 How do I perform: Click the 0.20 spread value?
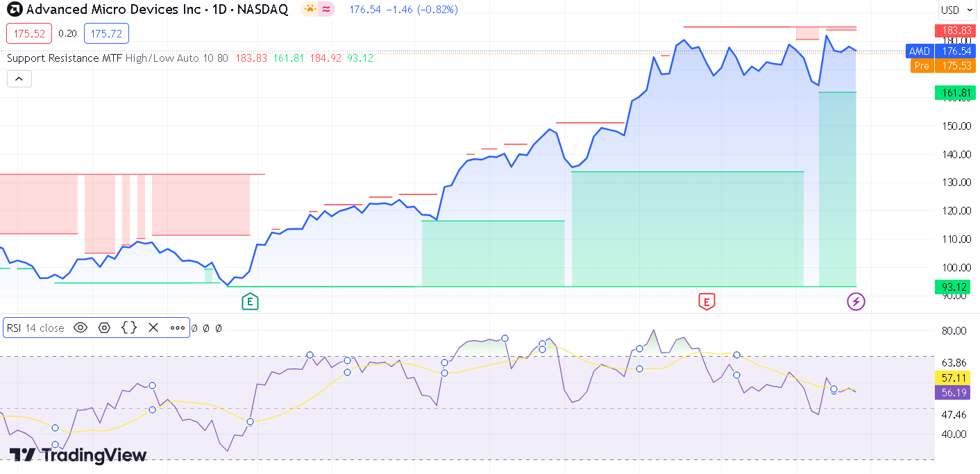[68, 33]
